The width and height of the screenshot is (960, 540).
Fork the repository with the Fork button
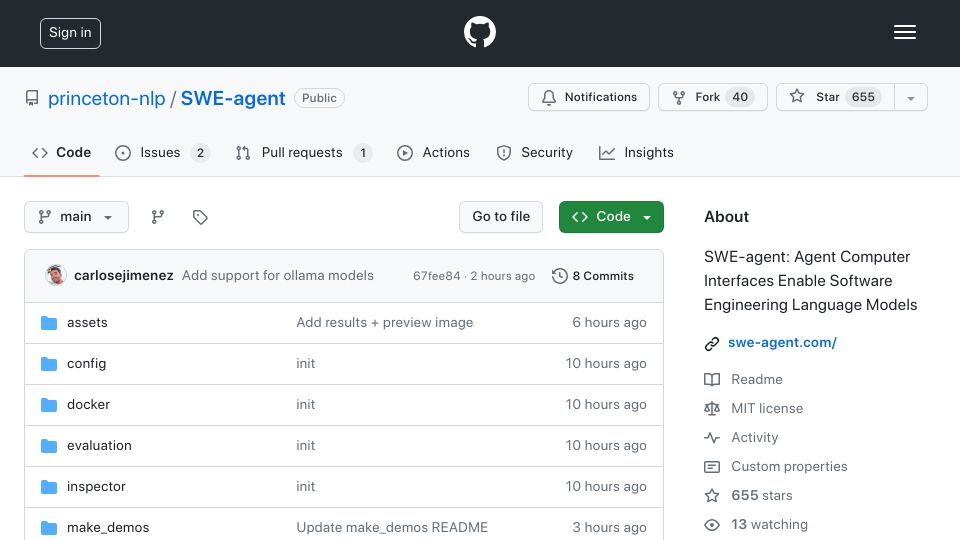coord(713,97)
